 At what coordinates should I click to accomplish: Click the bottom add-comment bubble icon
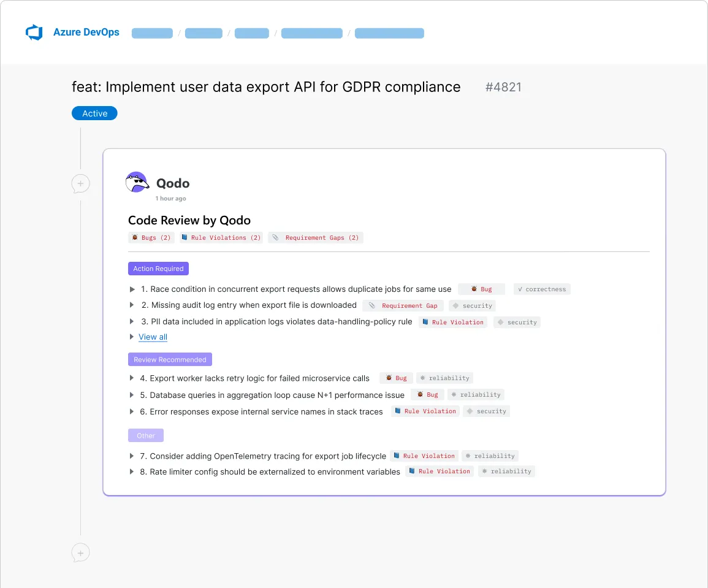(x=80, y=552)
